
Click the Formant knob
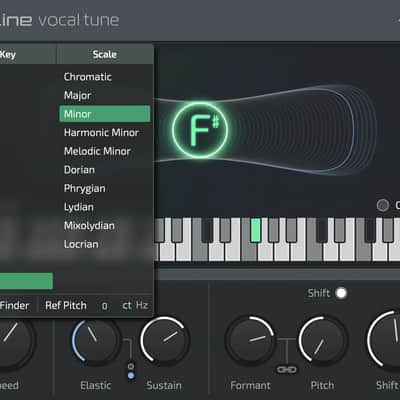pos(250,340)
